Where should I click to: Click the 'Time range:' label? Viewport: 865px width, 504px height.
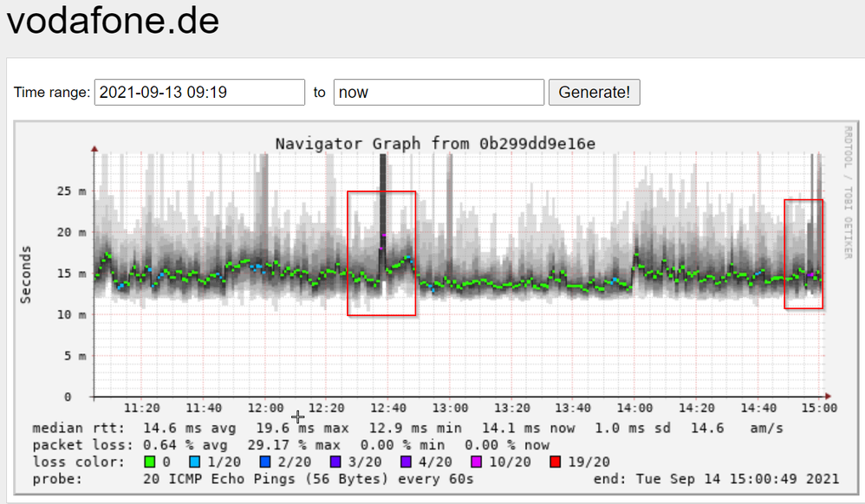pos(52,92)
